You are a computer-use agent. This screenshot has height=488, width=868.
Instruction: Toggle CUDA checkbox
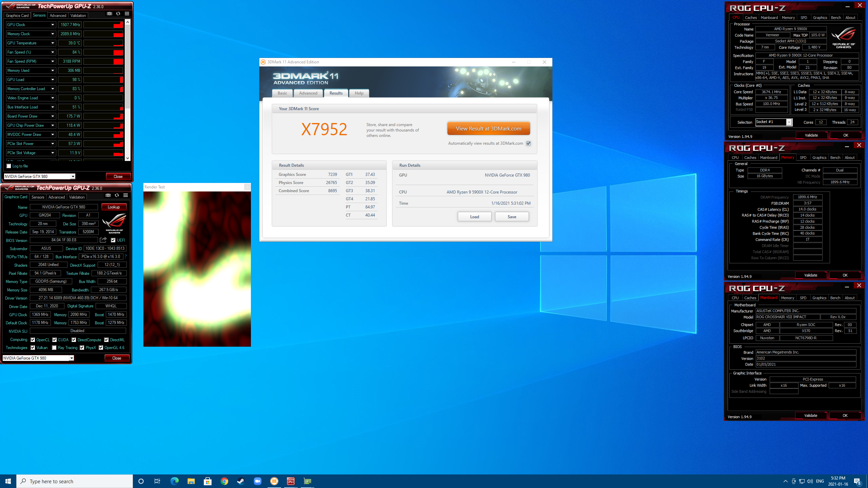[x=55, y=340]
